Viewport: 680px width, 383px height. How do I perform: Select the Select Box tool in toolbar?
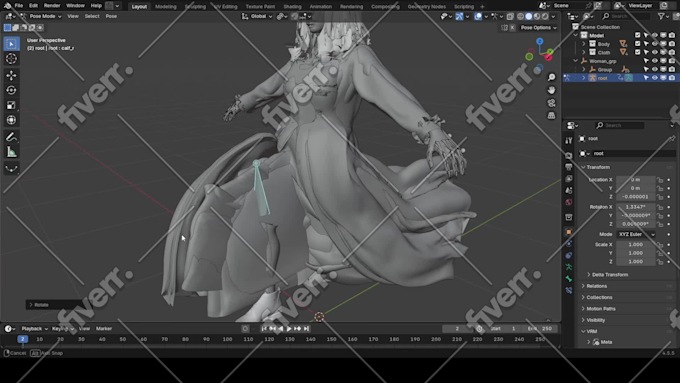[x=11, y=44]
